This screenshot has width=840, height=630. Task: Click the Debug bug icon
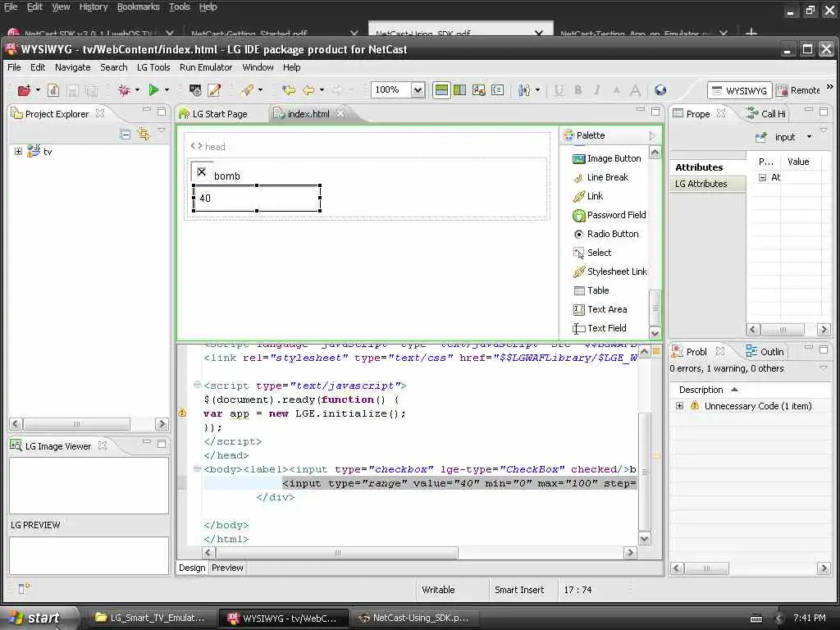(124, 90)
